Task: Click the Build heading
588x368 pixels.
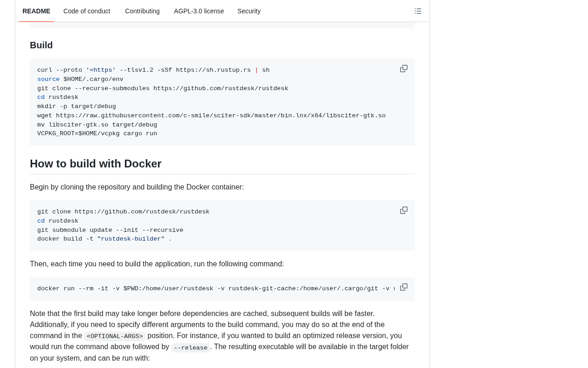Action: [x=41, y=45]
